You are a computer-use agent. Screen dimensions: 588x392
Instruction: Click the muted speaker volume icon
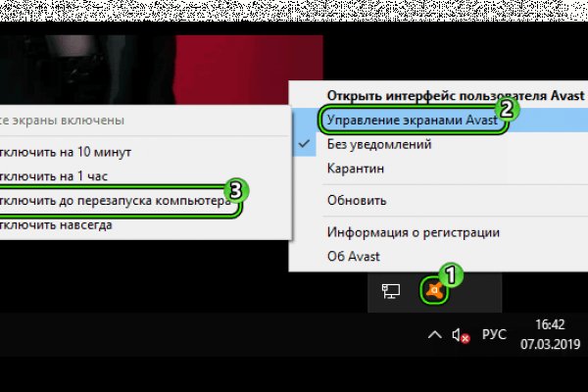461,336
